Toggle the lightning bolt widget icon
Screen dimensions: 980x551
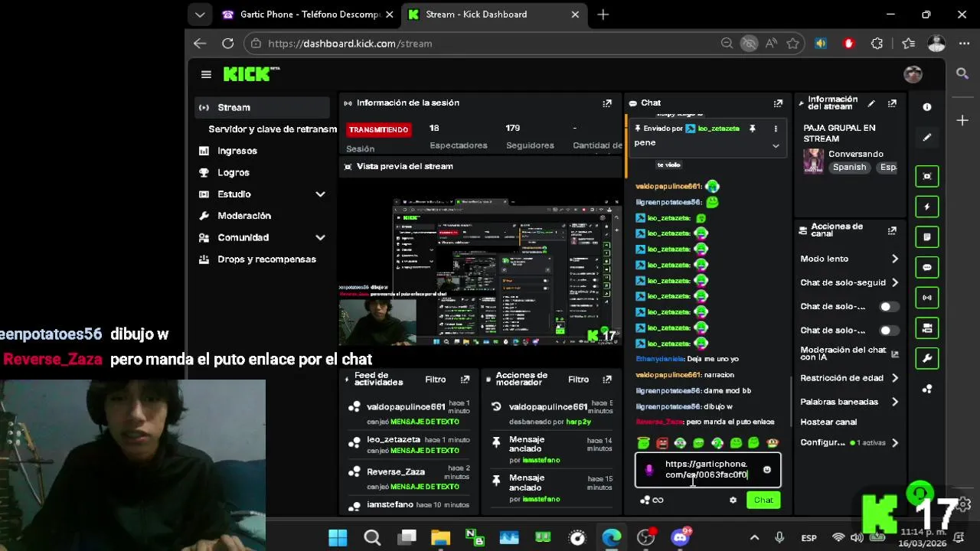(x=927, y=207)
